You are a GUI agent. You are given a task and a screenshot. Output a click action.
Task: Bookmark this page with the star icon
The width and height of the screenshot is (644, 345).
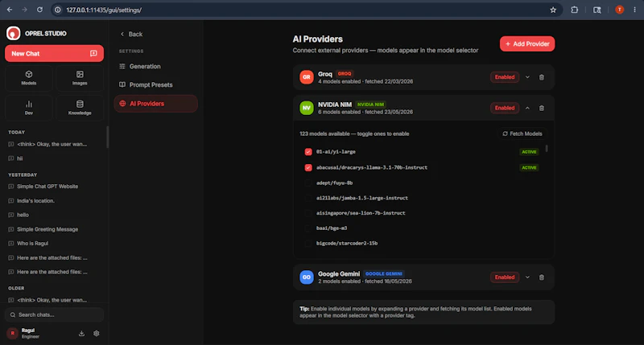point(553,10)
